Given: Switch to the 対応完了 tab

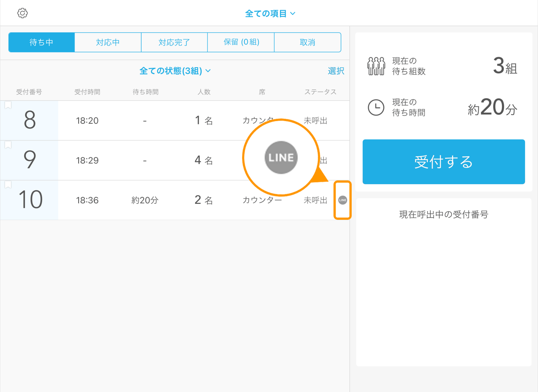Looking at the screenshot, I should [174, 42].
